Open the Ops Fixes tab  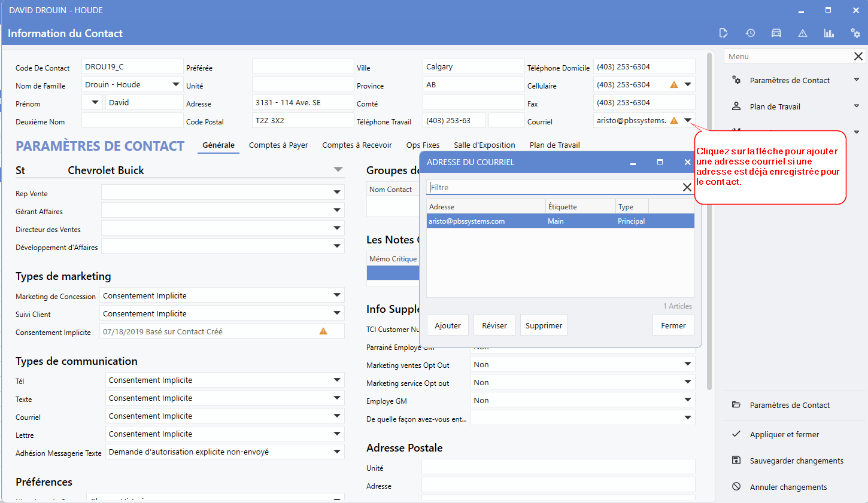coord(423,145)
